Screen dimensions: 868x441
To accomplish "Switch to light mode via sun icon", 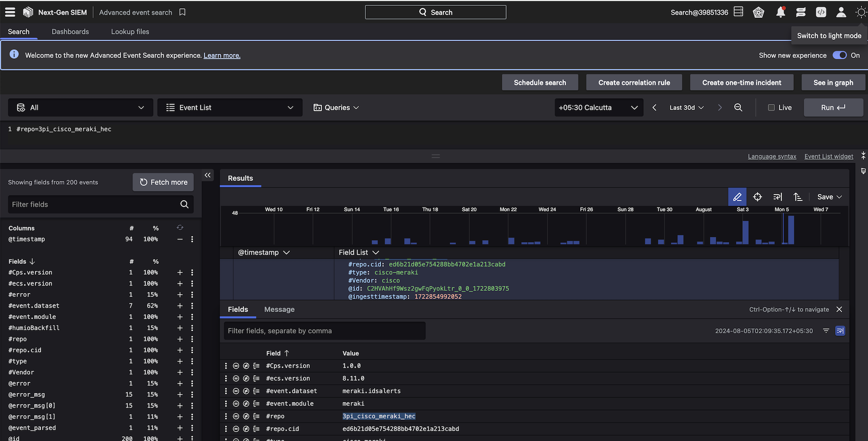I will (x=861, y=13).
